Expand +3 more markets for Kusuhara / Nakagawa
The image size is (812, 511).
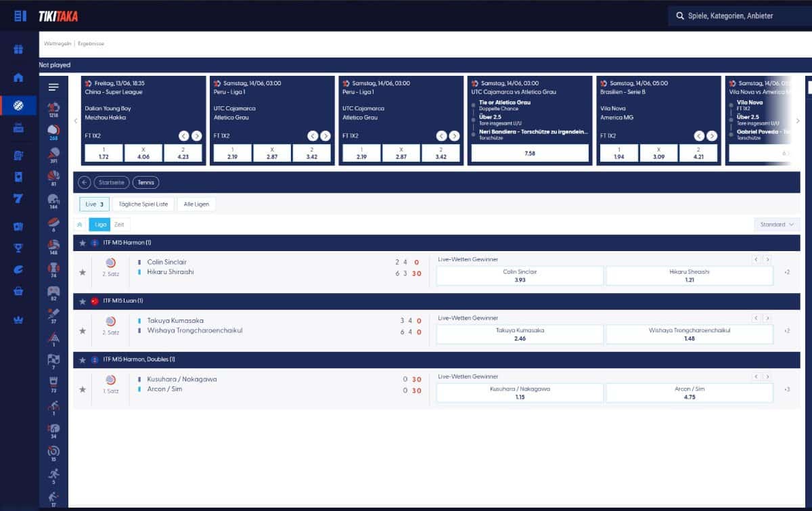[787, 389]
